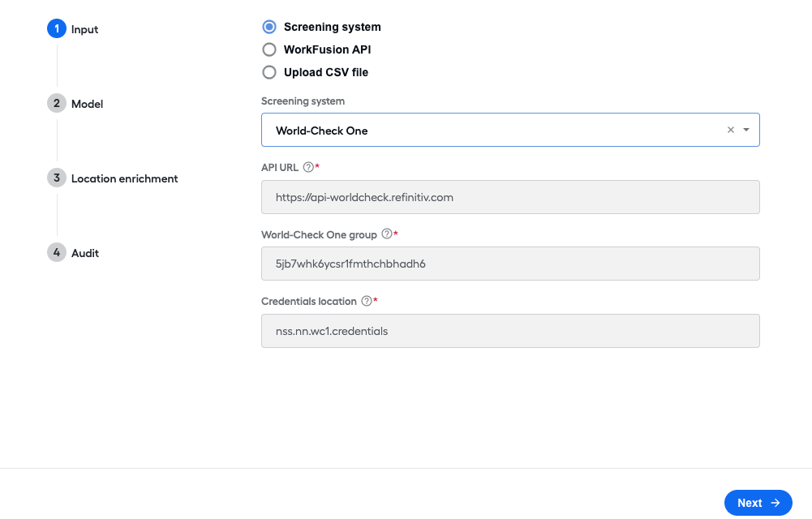Select the Screening system radio option
Screen dimensions: 812x519
[x=269, y=27]
